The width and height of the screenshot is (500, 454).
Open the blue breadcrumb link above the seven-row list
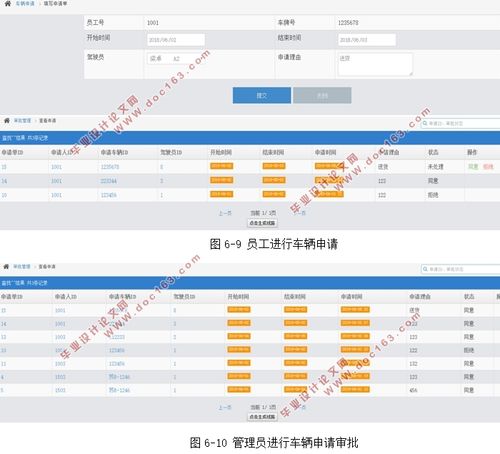pyautogui.click(x=22, y=266)
